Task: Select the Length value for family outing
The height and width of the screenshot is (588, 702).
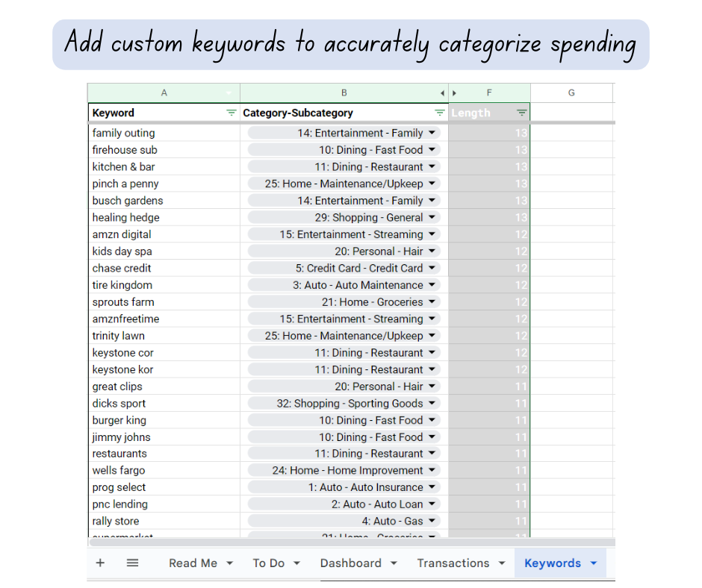Action: (x=489, y=133)
